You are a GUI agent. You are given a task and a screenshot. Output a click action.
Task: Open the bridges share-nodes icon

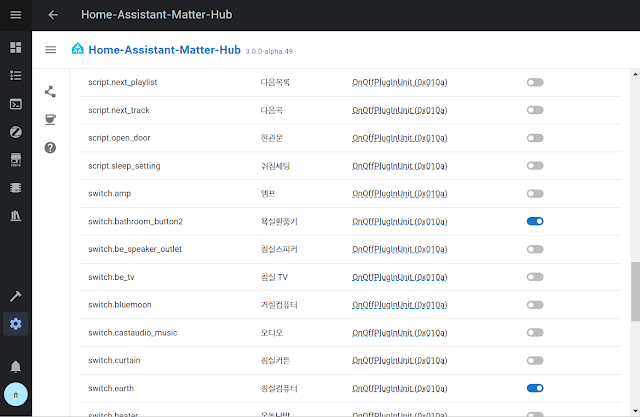point(50,92)
